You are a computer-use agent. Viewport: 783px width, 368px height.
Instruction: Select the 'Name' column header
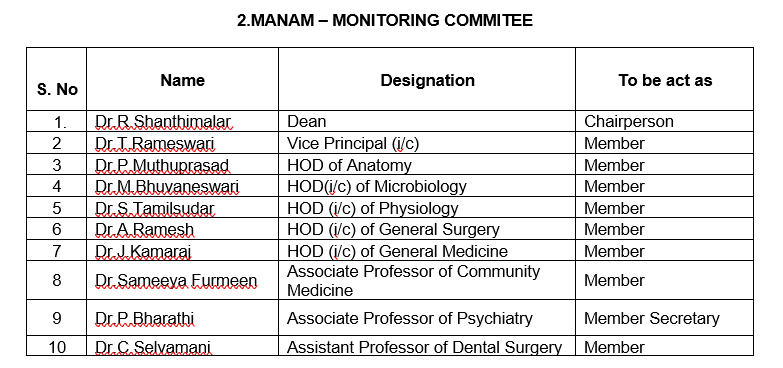point(182,80)
